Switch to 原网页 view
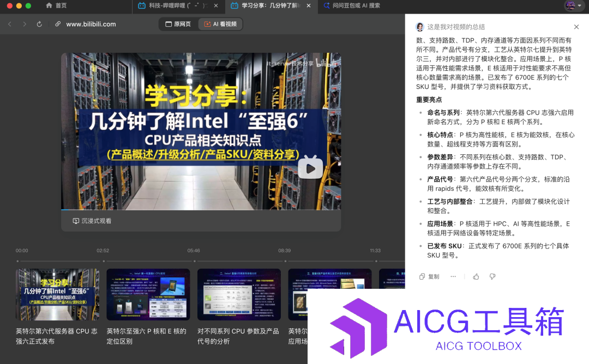This screenshot has height=364, width=589. [178, 24]
